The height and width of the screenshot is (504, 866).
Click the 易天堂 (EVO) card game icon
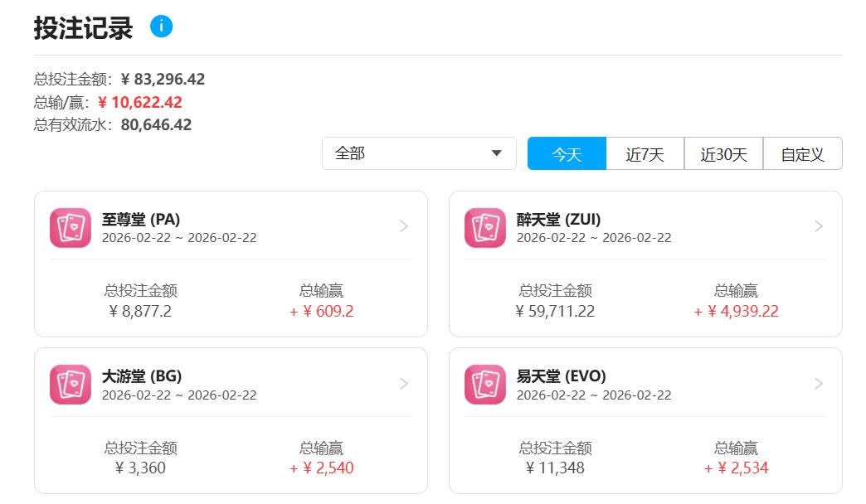coord(485,385)
